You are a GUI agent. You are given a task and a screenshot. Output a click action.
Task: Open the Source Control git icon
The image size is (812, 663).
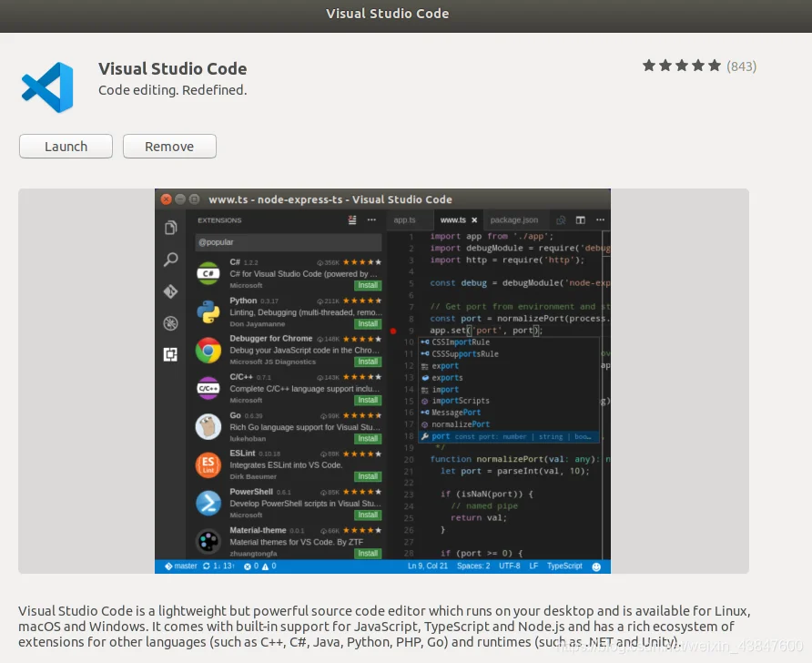tap(170, 291)
